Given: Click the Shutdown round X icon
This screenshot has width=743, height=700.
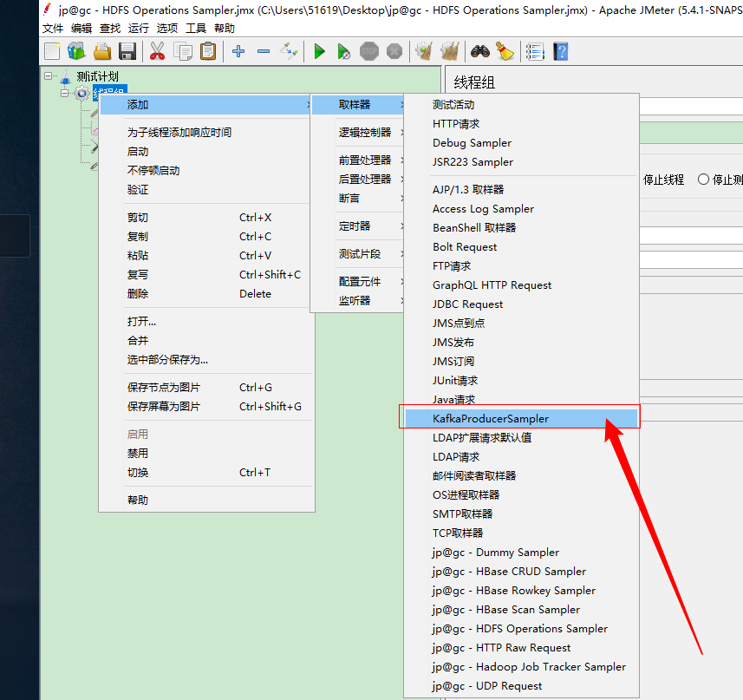Looking at the screenshot, I should (x=394, y=51).
